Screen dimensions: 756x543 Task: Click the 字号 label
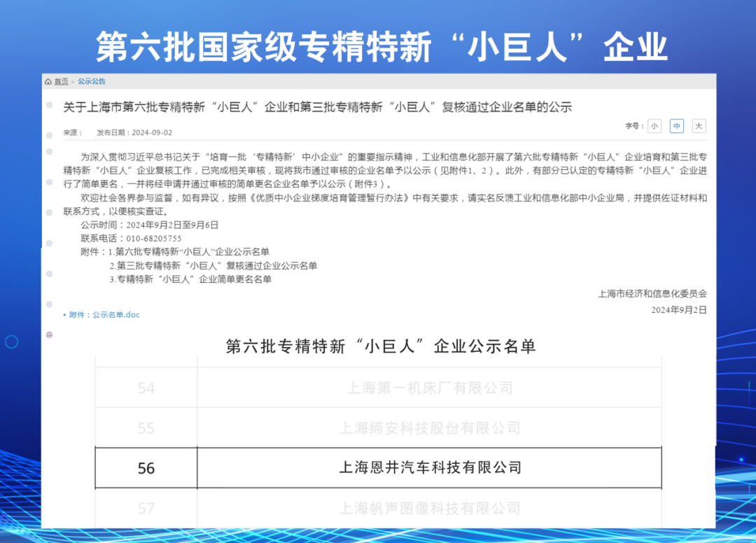click(x=634, y=126)
